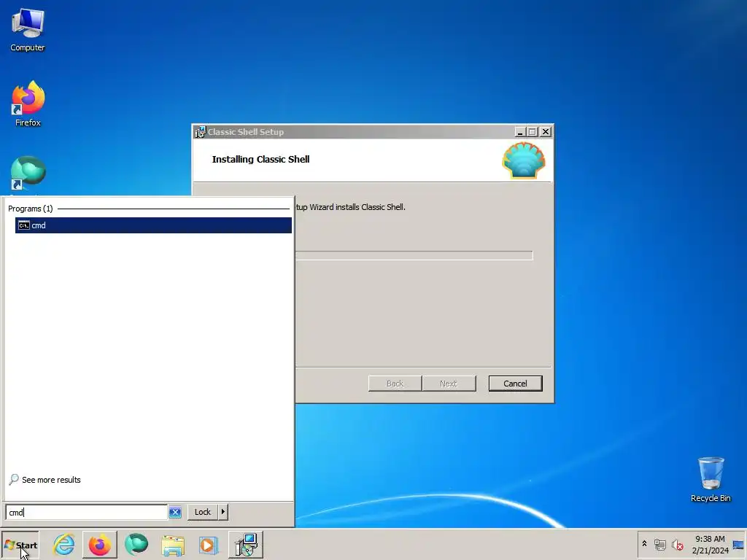The height and width of the screenshot is (560, 747).
Task: Open Windows Explorer folder on taskbar
Action: pos(173,545)
